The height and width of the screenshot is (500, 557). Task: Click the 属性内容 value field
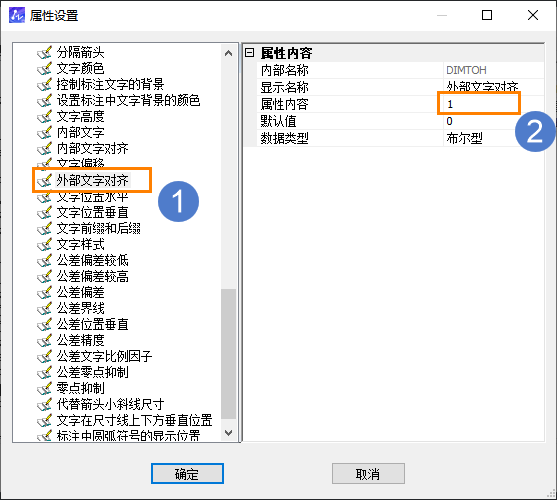coord(493,104)
